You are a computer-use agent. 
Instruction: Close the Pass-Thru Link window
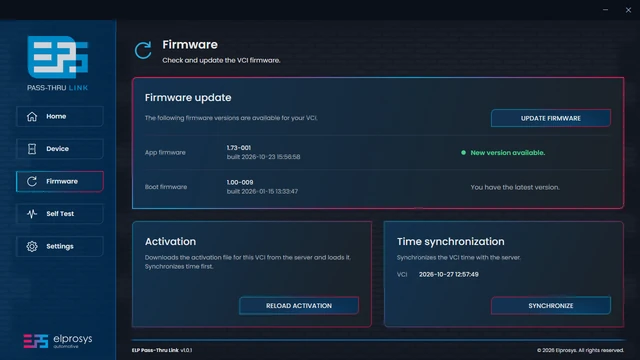click(x=628, y=10)
